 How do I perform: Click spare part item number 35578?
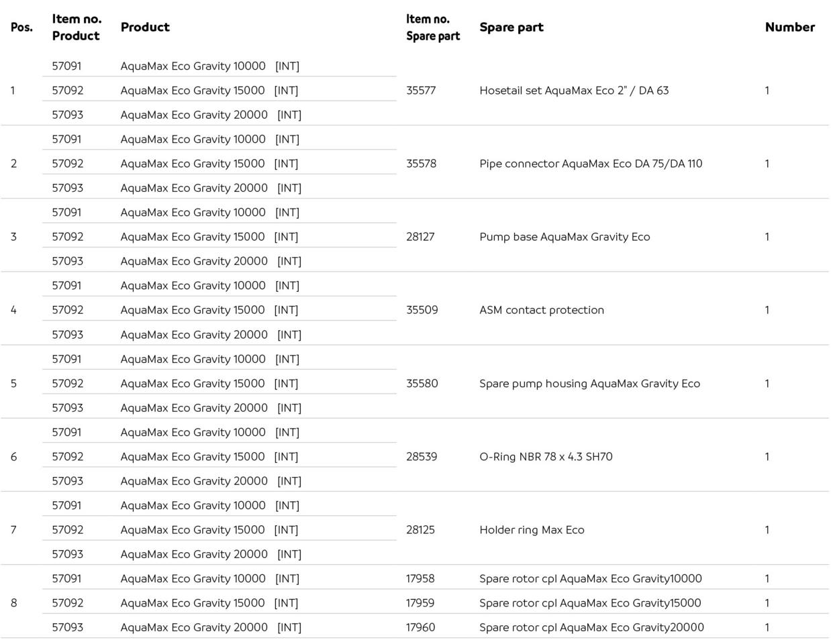(421, 164)
